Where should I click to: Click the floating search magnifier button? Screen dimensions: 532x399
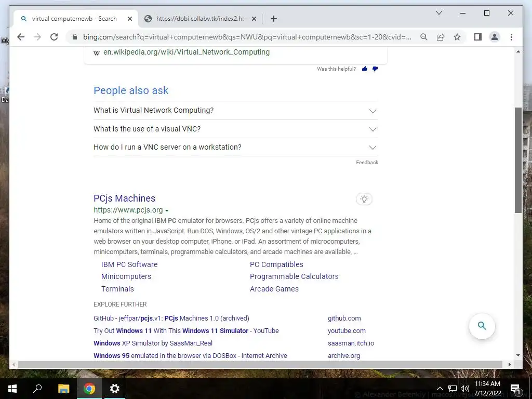tap(482, 326)
